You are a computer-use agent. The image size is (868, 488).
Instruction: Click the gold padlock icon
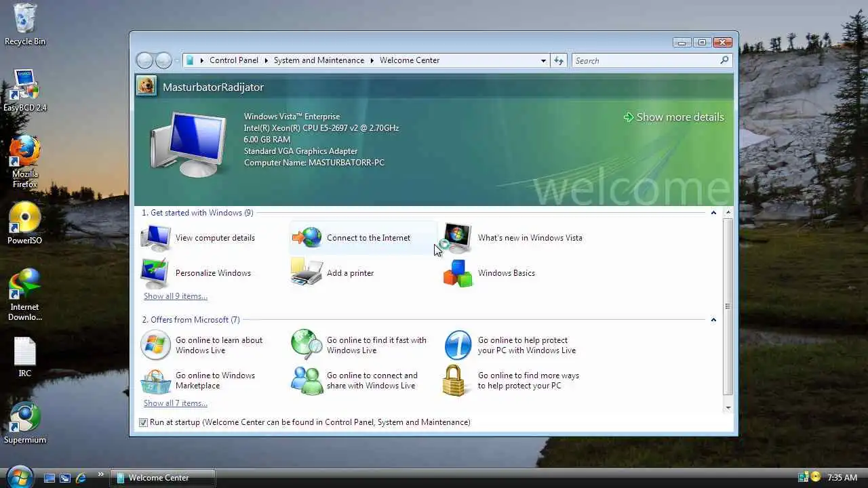point(454,381)
